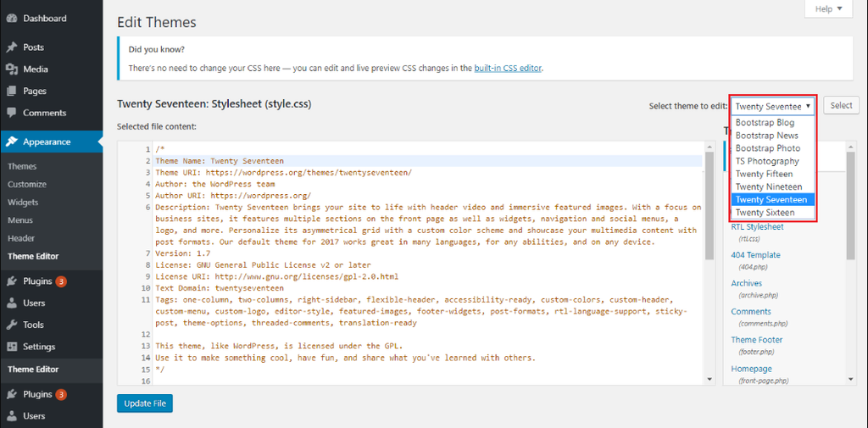Click code line 'Author: the WordPress team'
This screenshot has width=868, height=428.
tap(214, 184)
